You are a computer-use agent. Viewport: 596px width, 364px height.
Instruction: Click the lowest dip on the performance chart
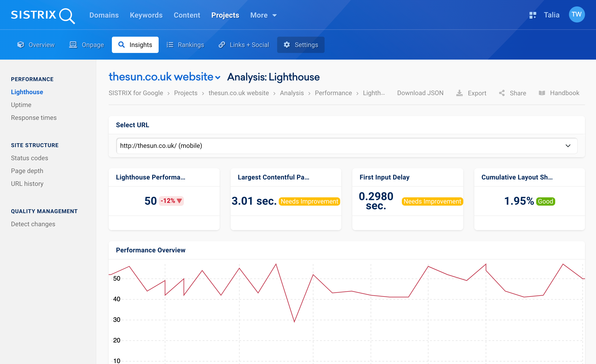click(294, 321)
